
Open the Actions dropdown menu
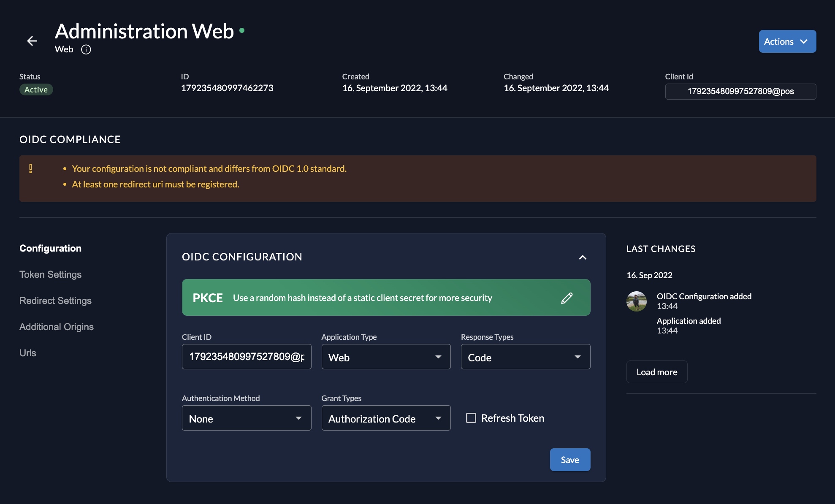[787, 41]
